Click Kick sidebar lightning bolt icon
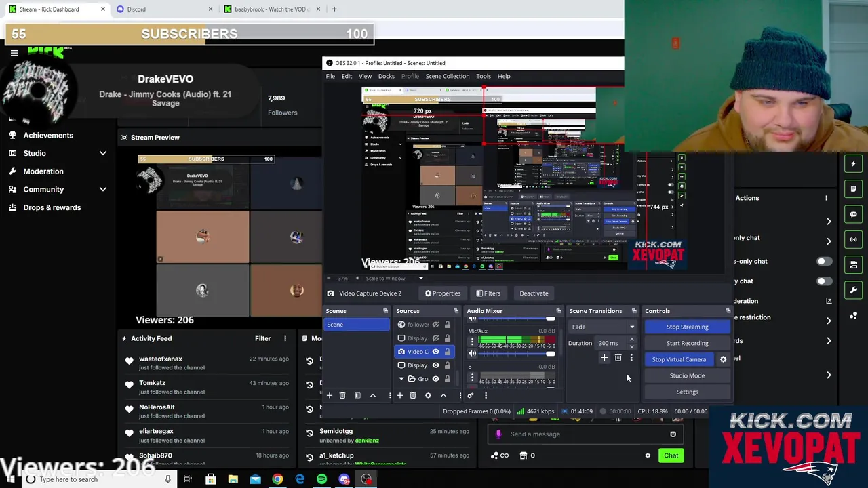 (853, 163)
